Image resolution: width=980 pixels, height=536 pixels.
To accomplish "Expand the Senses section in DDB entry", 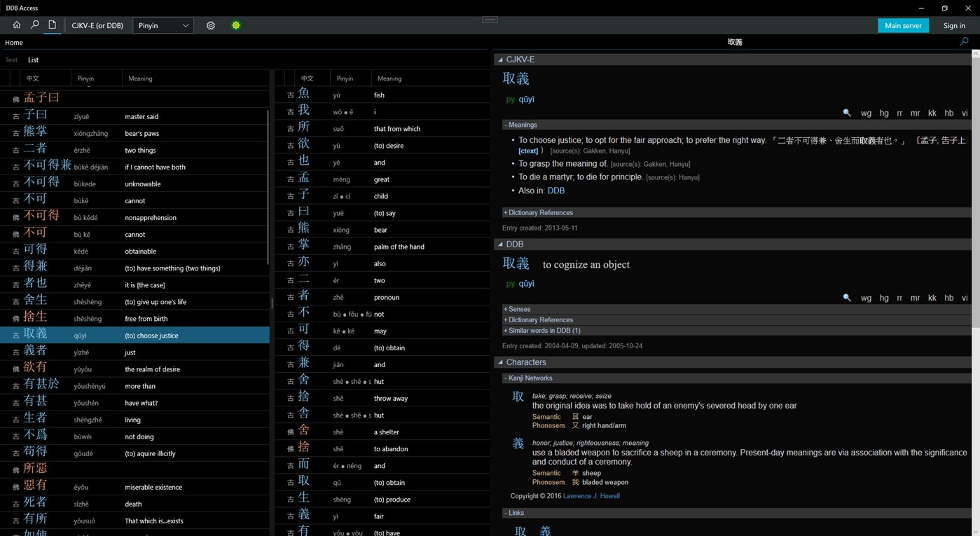I will click(x=518, y=309).
